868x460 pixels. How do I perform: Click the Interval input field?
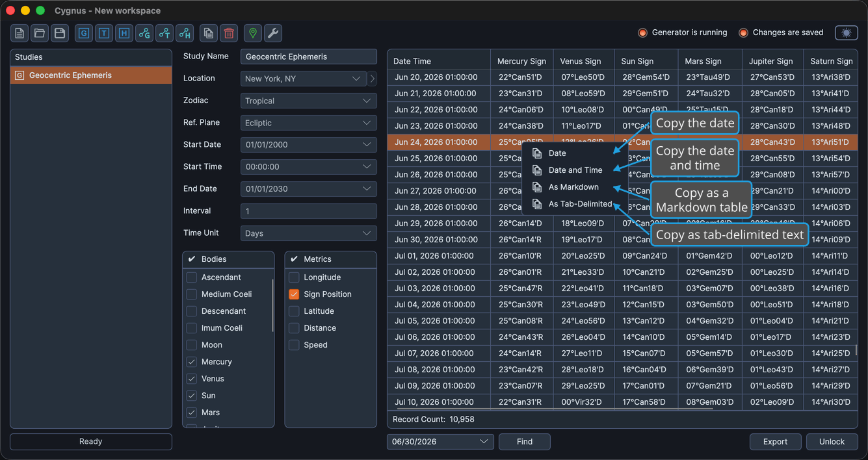click(x=309, y=211)
